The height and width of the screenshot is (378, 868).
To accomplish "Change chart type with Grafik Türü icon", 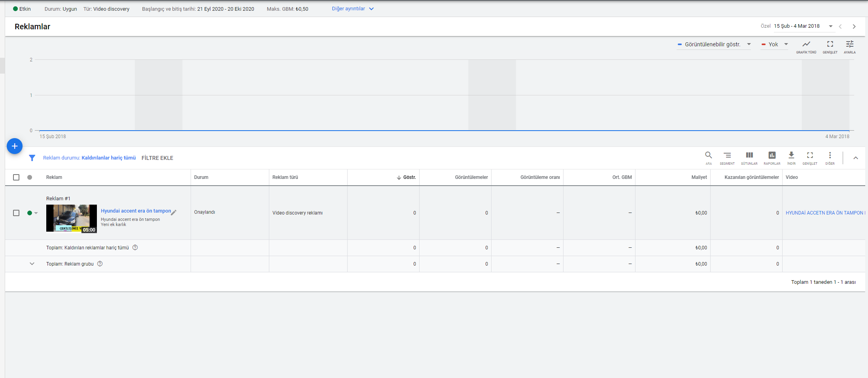I will tap(806, 46).
